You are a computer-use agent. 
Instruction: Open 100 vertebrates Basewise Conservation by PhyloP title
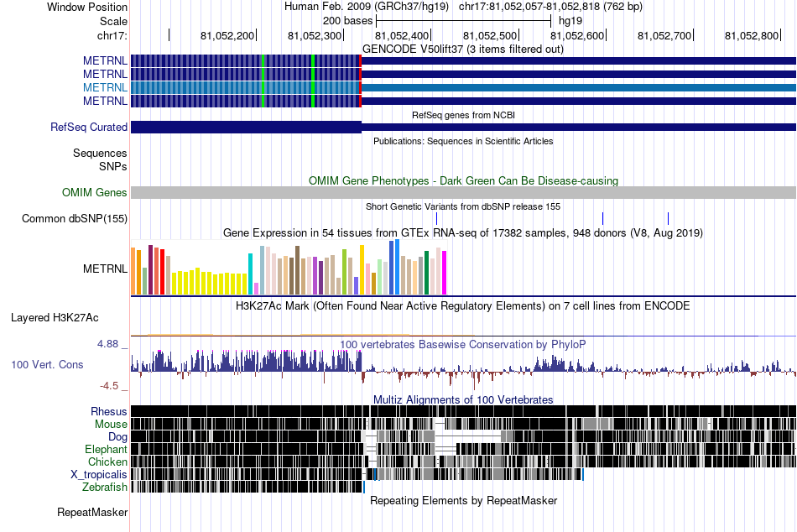pyautogui.click(x=463, y=344)
